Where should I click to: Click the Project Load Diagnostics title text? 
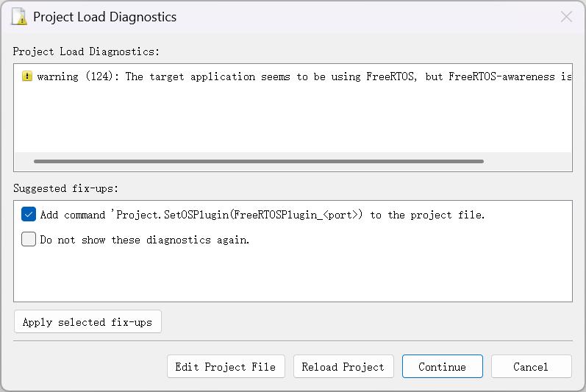tap(104, 17)
